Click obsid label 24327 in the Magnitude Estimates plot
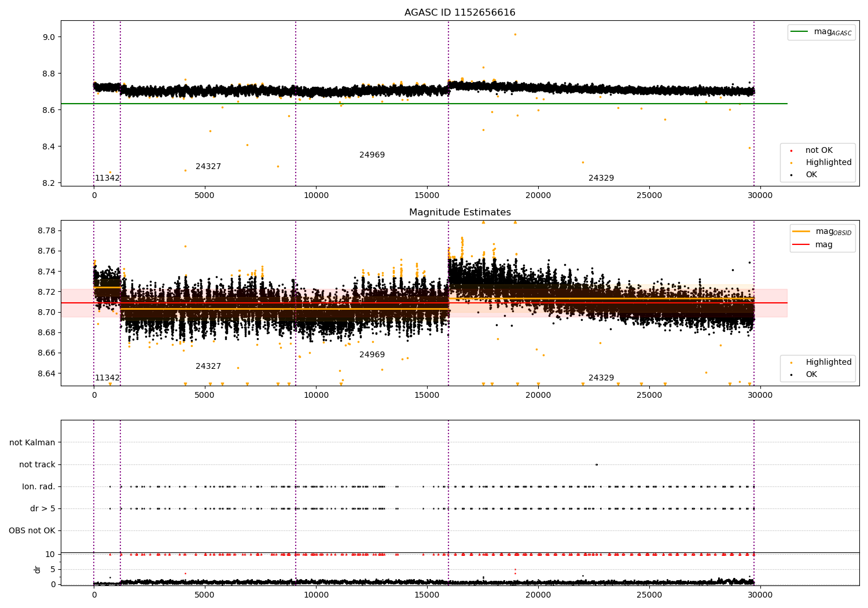The image size is (868, 608). point(208,367)
